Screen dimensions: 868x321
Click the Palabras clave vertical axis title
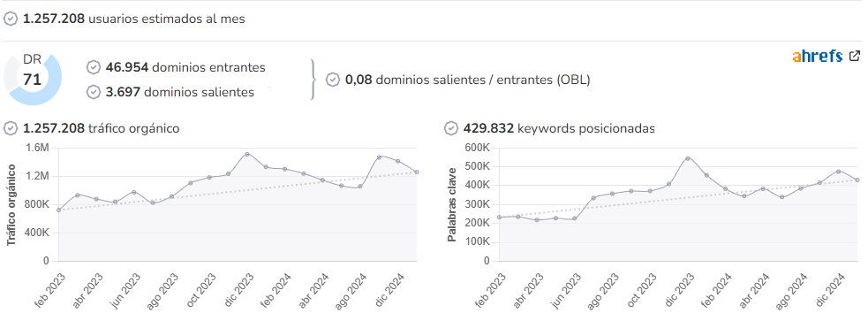coord(452,204)
